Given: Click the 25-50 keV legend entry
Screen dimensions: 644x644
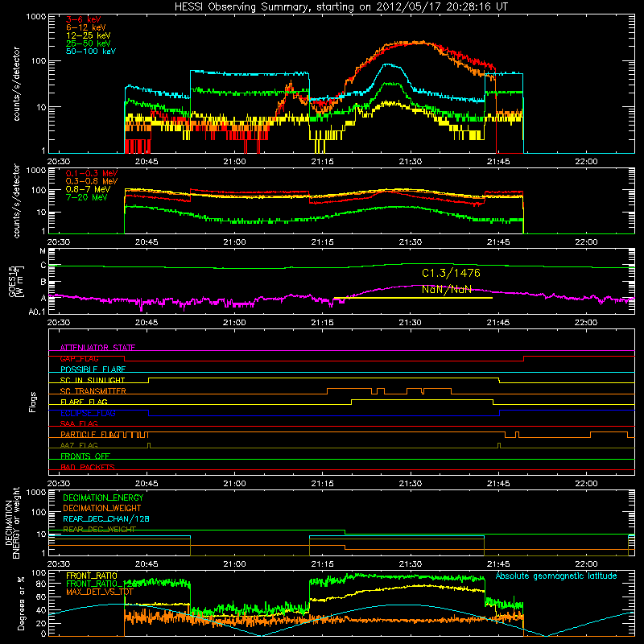Looking at the screenshot, I should click(89, 43).
